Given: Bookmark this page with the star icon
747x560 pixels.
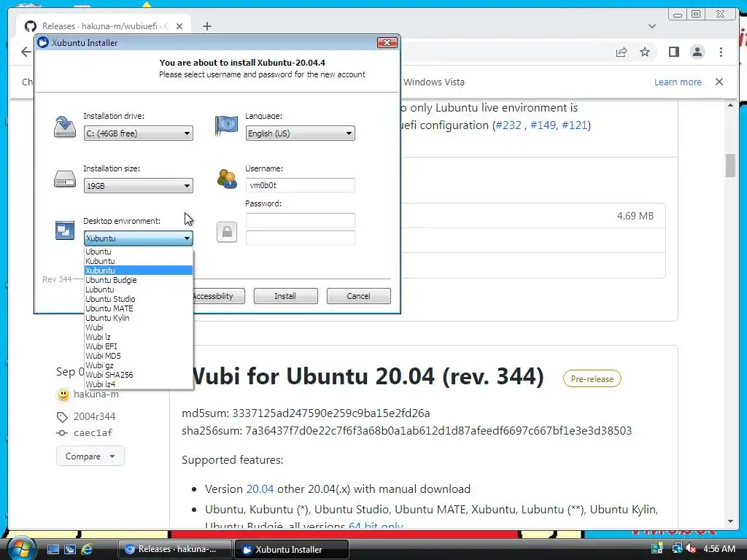Looking at the screenshot, I should click(645, 52).
